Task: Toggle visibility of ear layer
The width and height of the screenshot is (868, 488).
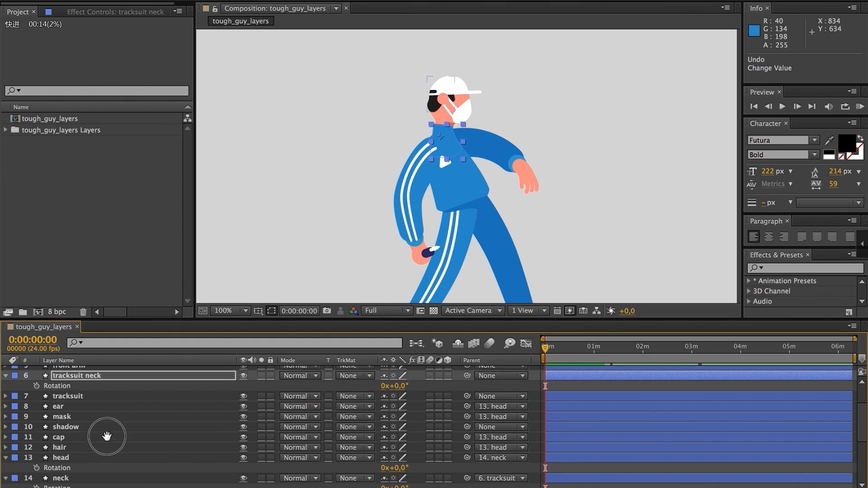Action: (243, 406)
